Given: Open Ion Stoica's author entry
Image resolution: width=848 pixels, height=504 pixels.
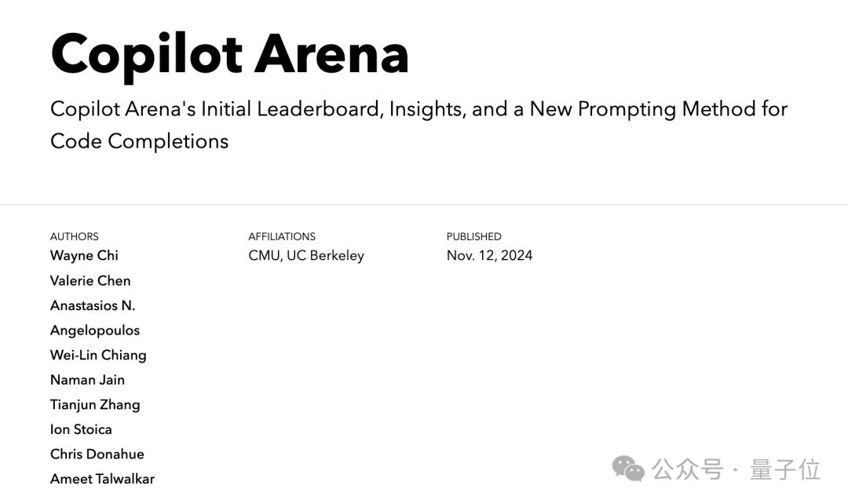Looking at the screenshot, I should [81, 429].
